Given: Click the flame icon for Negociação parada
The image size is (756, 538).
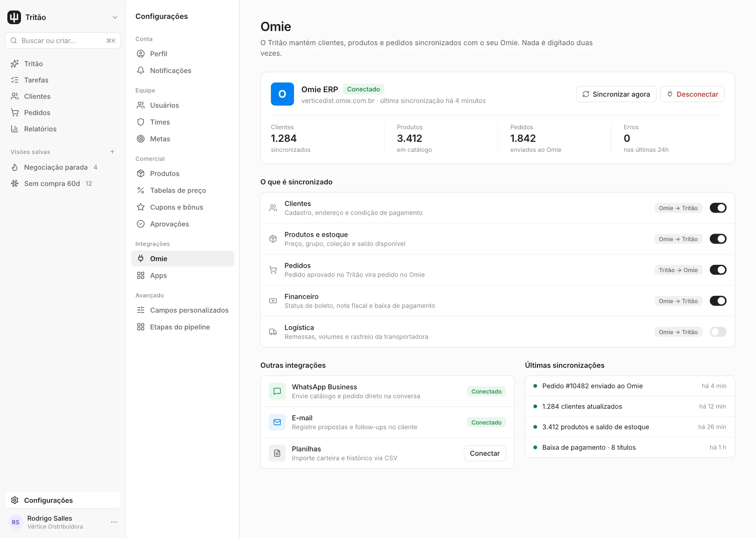Looking at the screenshot, I should [15, 167].
